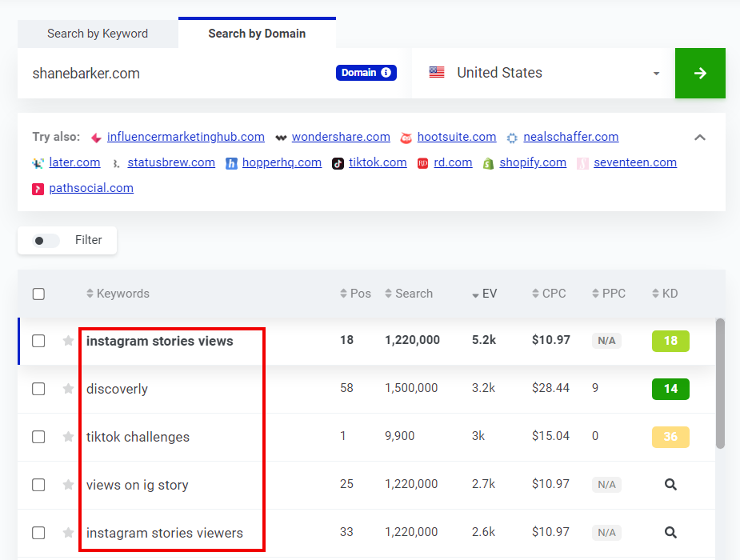
Task: Star the 'discoverly' keyword
Action: tap(69, 388)
